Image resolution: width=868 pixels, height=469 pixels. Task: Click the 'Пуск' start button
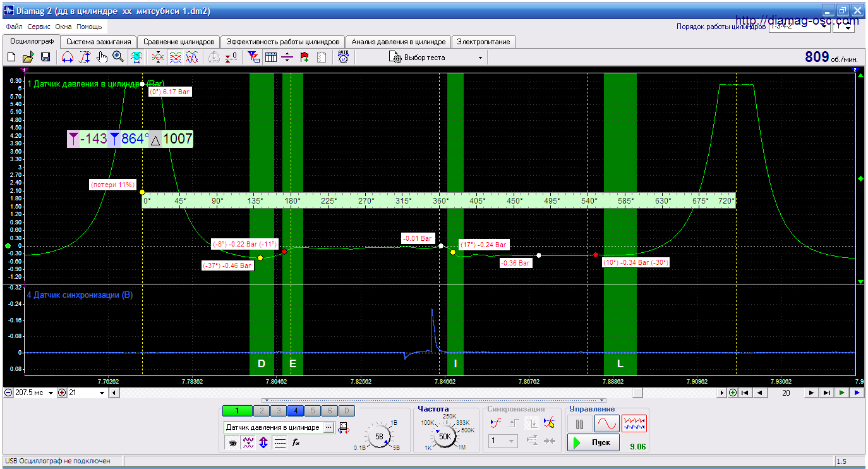593,442
